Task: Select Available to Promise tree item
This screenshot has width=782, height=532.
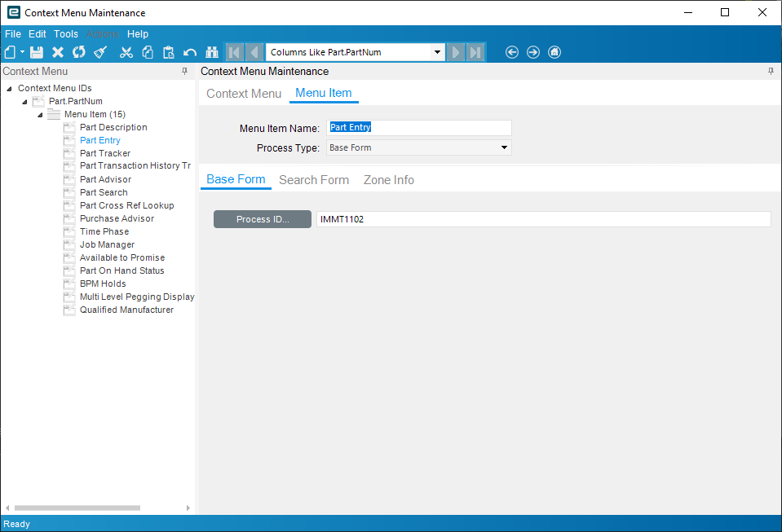Action: 122,257
